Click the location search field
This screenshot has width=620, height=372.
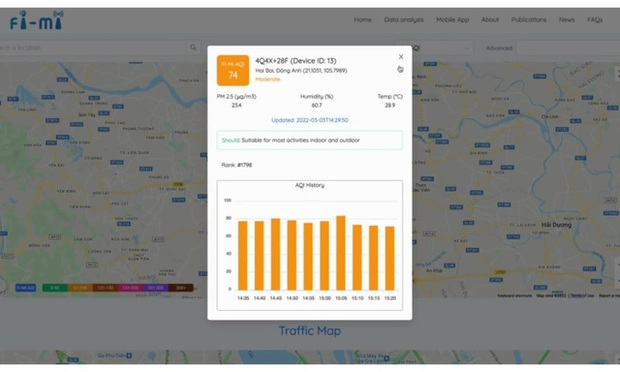(93, 48)
